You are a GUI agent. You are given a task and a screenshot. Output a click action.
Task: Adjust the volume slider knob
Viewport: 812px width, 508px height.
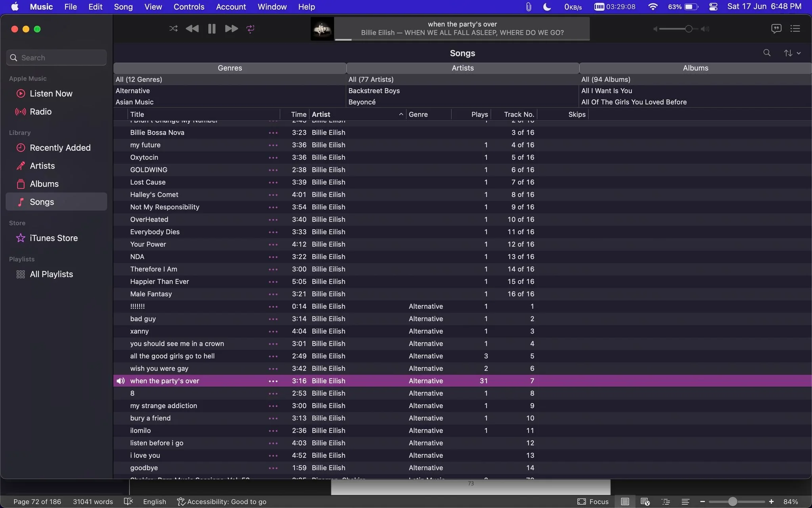click(x=689, y=29)
